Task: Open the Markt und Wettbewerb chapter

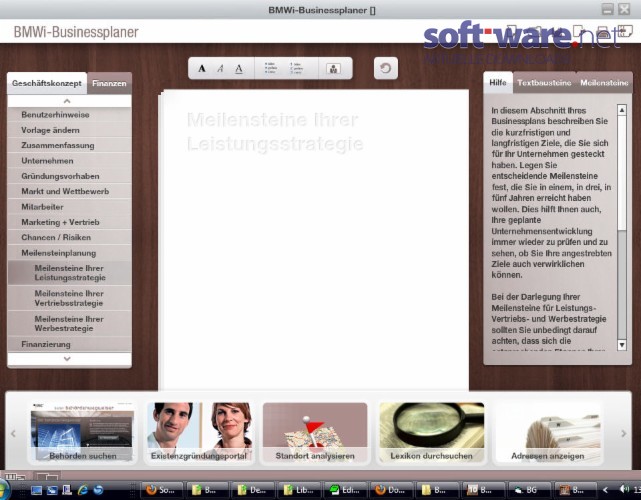Action: point(69,191)
